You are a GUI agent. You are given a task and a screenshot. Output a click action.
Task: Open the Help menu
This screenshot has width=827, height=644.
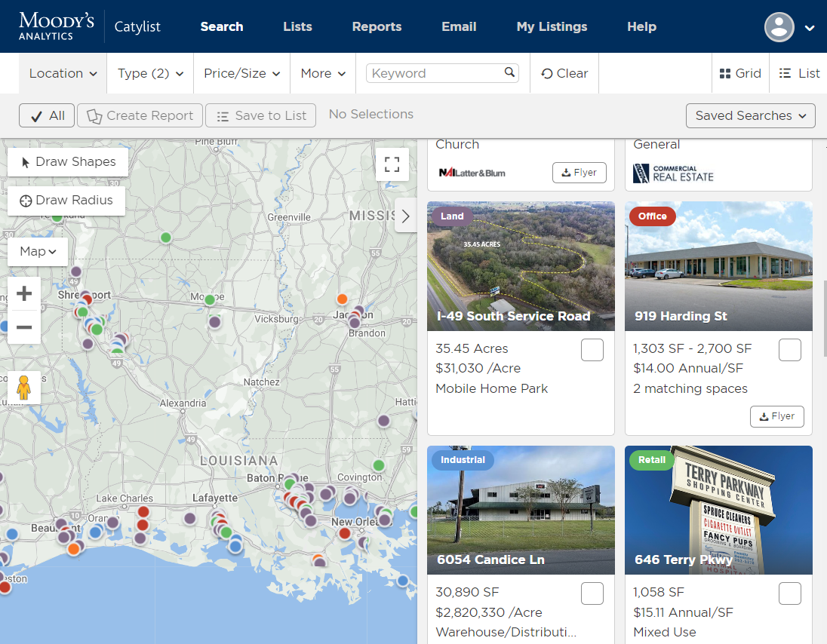641,27
